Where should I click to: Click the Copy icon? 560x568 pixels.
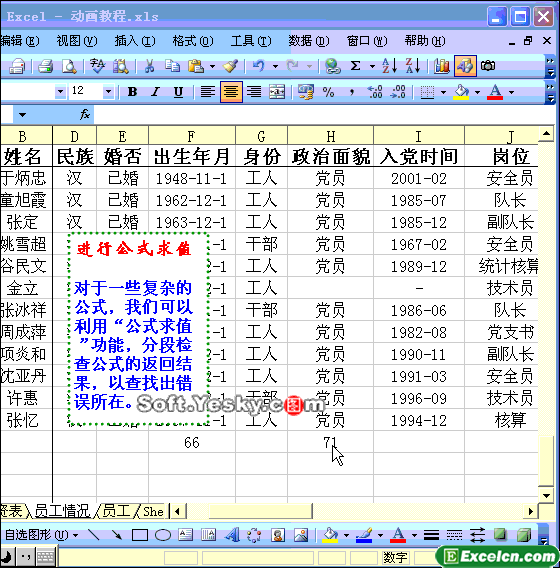pos(172,66)
